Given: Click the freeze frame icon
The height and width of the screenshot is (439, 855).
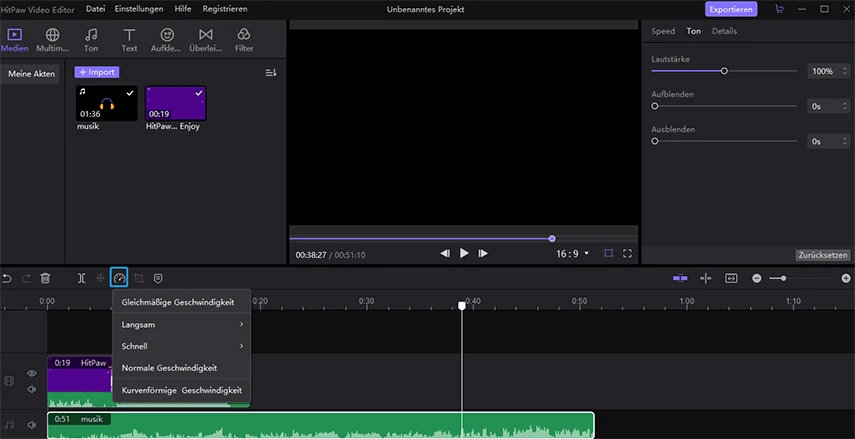Looking at the screenshot, I should (x=100, y=279).
